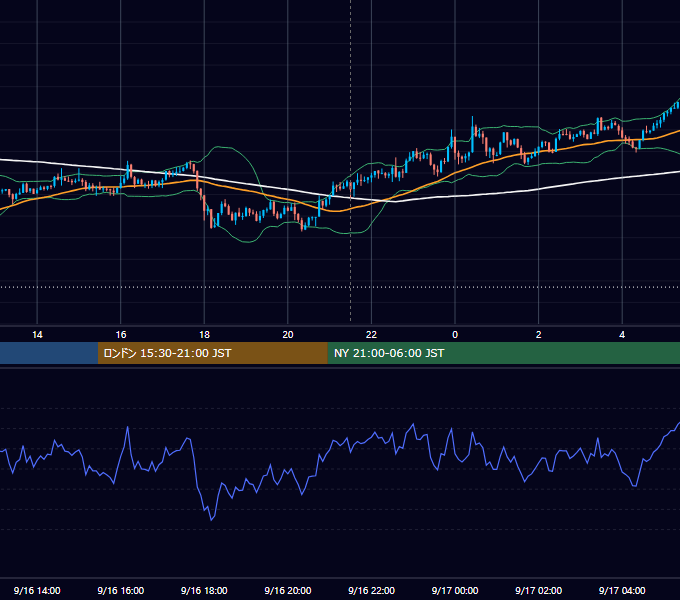The image size is (680, 600).
Task: Click the 9/17 02:00 date label
Action: 539,590
